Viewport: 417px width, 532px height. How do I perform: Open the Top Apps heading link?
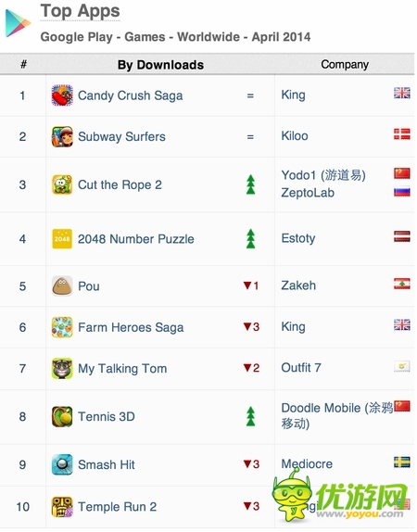pos(80,11)
